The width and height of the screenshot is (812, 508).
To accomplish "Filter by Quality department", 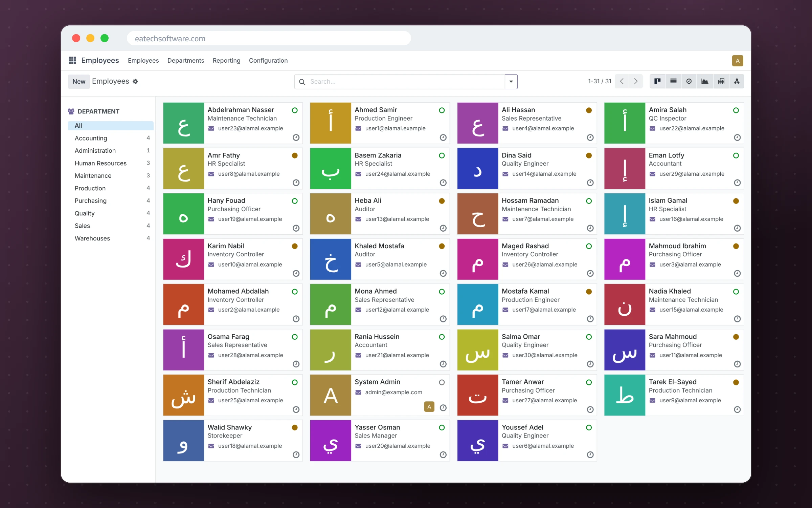I will [x=111, y=213].
